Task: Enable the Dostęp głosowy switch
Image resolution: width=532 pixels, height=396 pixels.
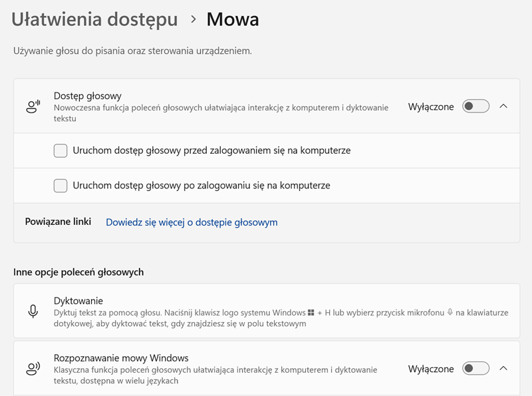Action: tap(475, 106)
